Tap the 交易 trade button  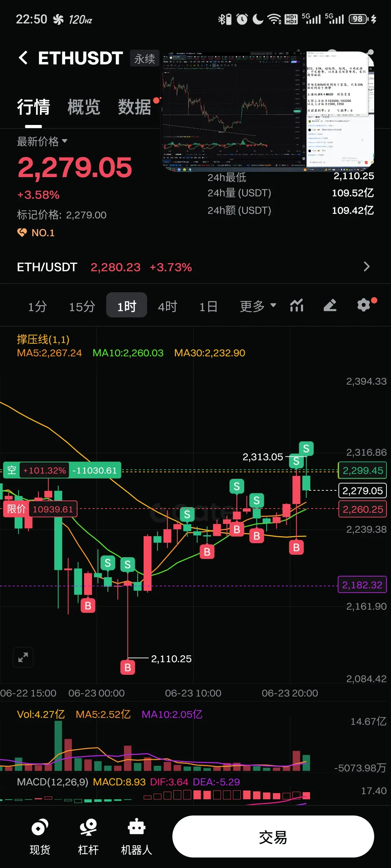(x=273, y=837)
